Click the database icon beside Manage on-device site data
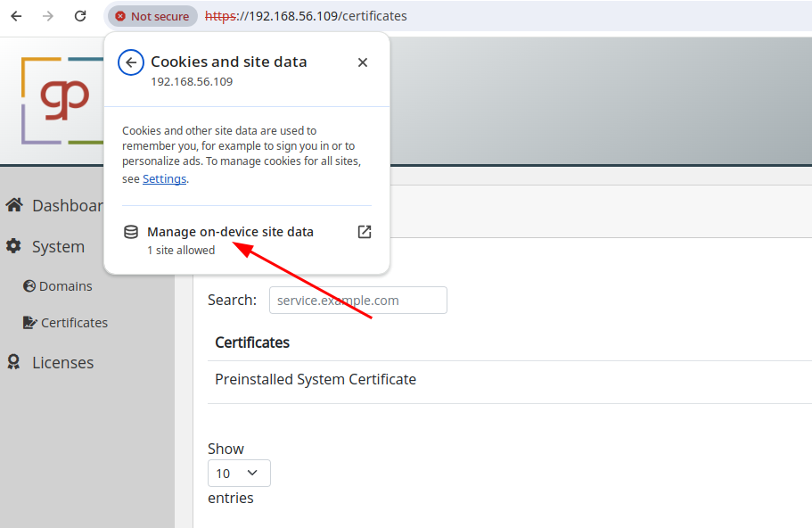 pyautogui.click(x=131, y=231)
